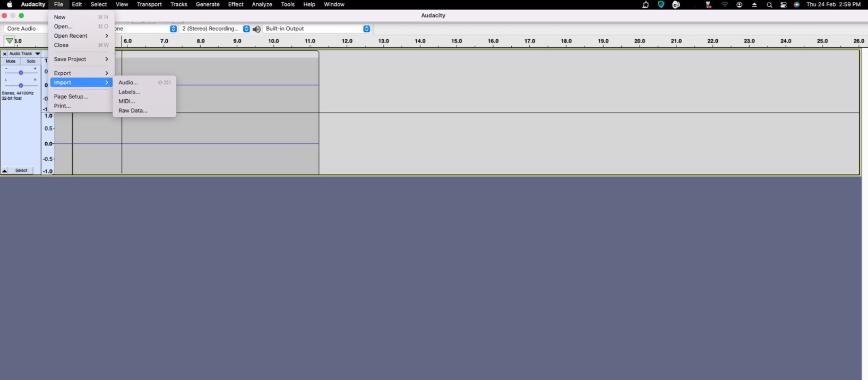This screenshot has height=380, width=868.
Task: Open the 2 (Stereo) Recording channels dropdown
Action: pos(215,29)
